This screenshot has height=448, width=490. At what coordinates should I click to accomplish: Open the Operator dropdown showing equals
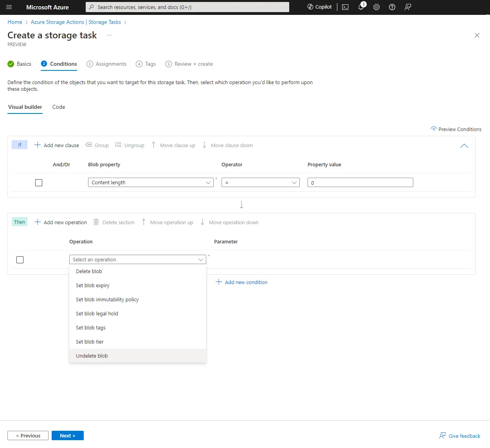[x=261, y=182]
